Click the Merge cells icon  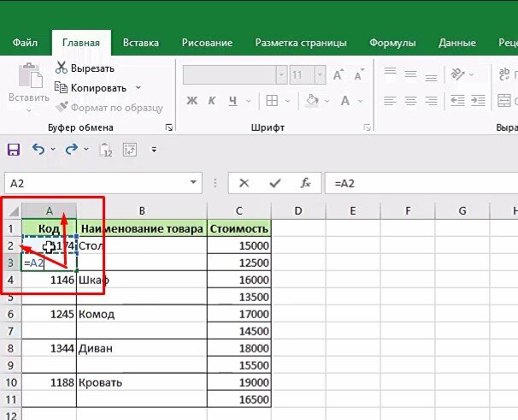[x=504, y=101]
